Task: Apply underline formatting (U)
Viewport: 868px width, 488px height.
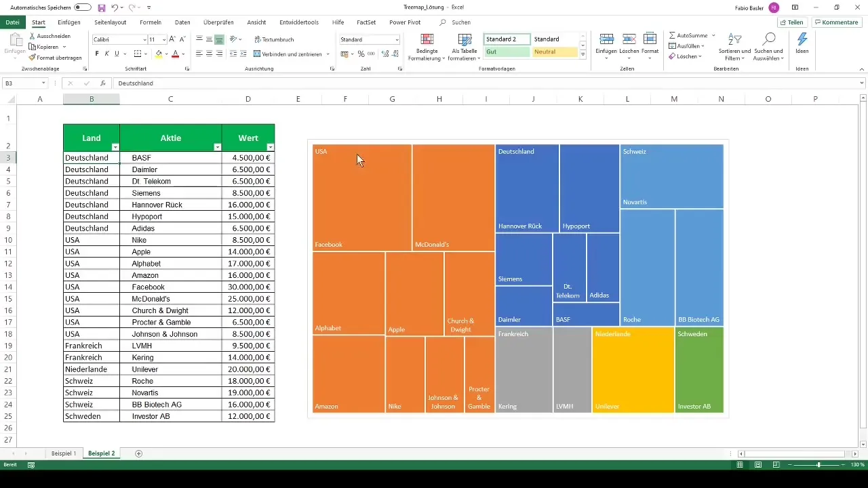Action: (117, 54)
